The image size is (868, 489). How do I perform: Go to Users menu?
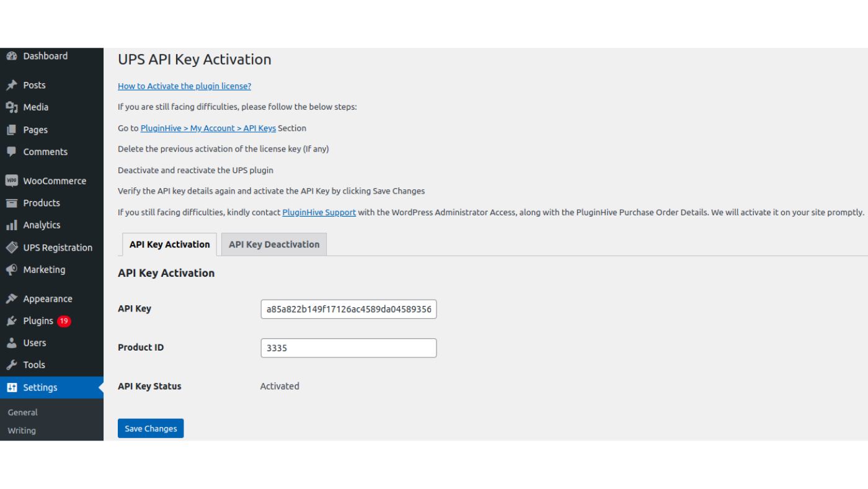[x=35, y=343]
